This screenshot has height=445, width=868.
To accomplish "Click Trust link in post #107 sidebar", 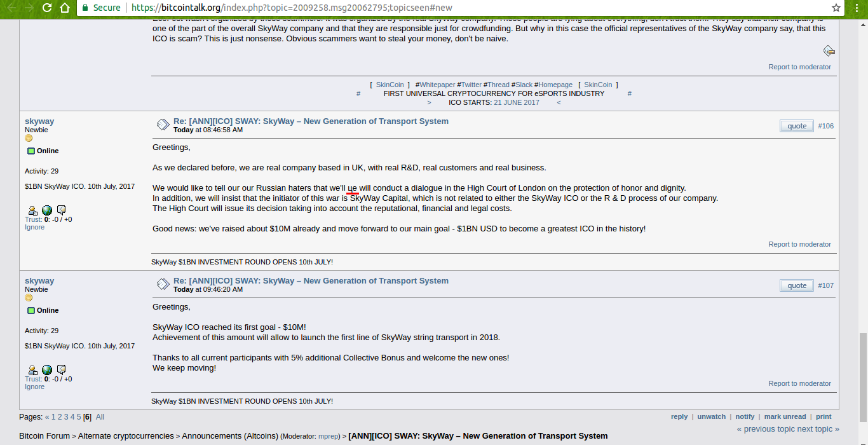I will [33, 379].
